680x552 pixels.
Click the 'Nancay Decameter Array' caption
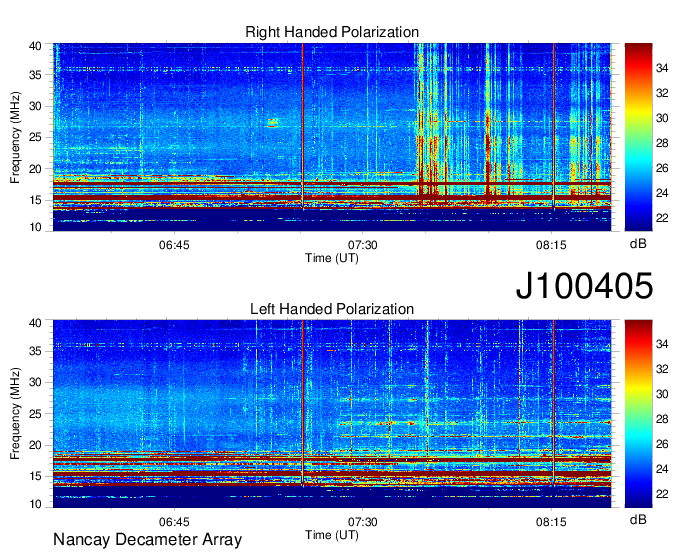[147, 540]
